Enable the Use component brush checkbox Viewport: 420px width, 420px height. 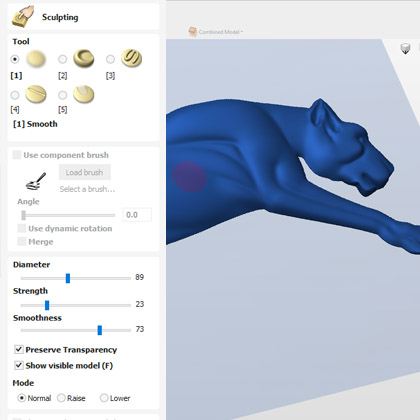(17, 155)
